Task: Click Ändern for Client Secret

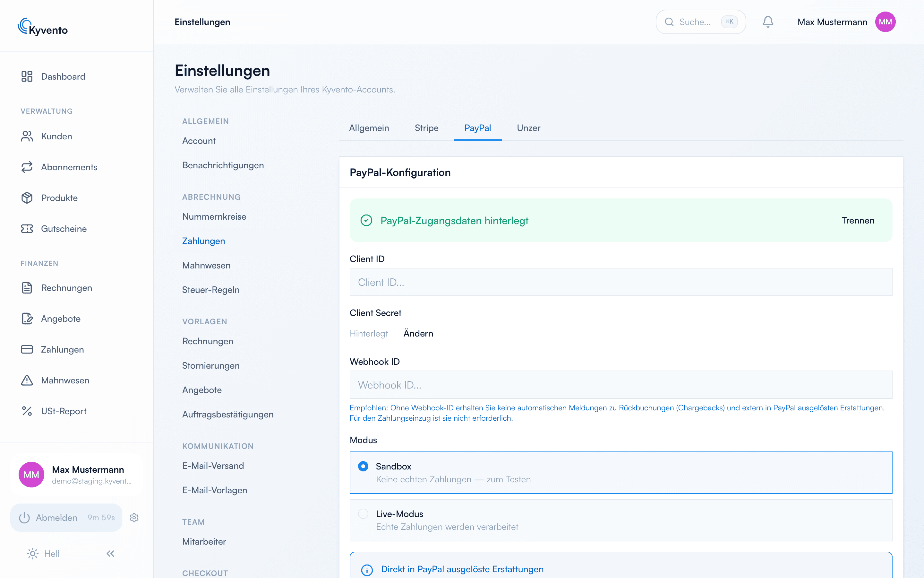Action: 418,333
